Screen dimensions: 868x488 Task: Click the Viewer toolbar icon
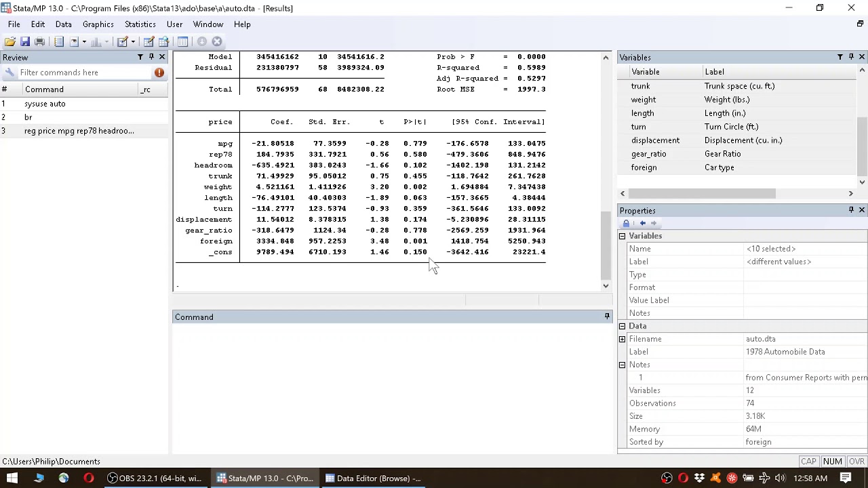pyautogui.click(x=74, y=41)
